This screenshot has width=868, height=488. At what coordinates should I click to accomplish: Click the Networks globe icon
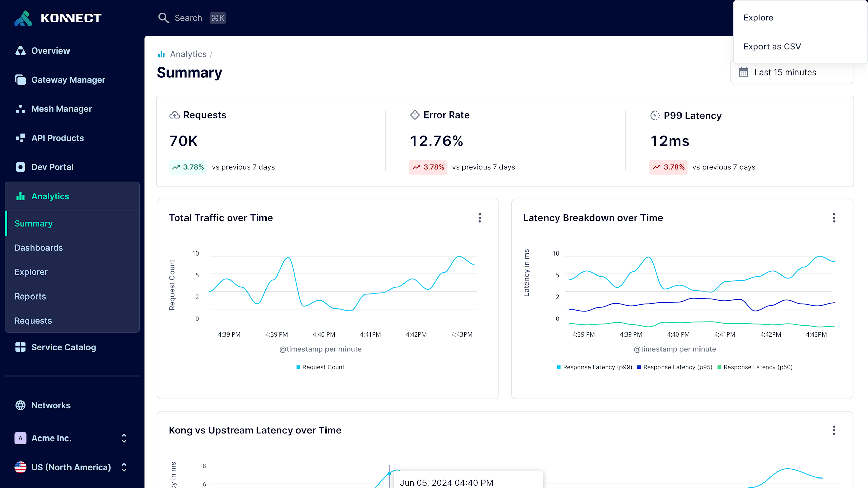coord(20,405)
